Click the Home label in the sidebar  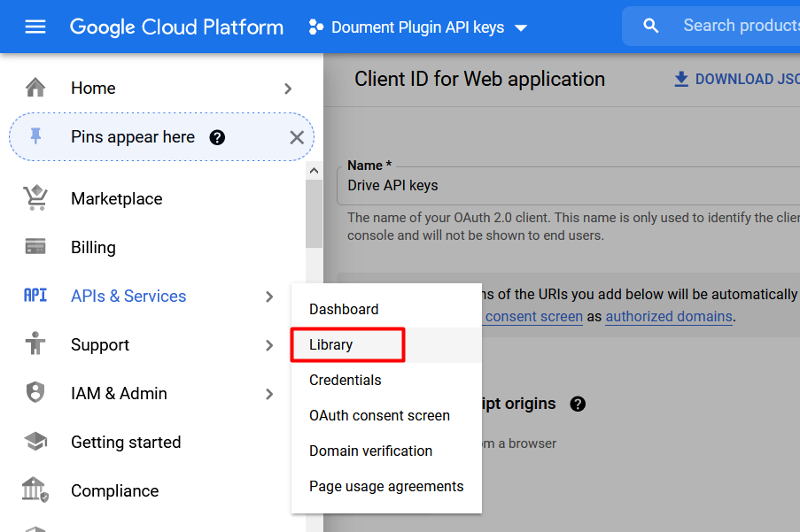tap(93, 89)
